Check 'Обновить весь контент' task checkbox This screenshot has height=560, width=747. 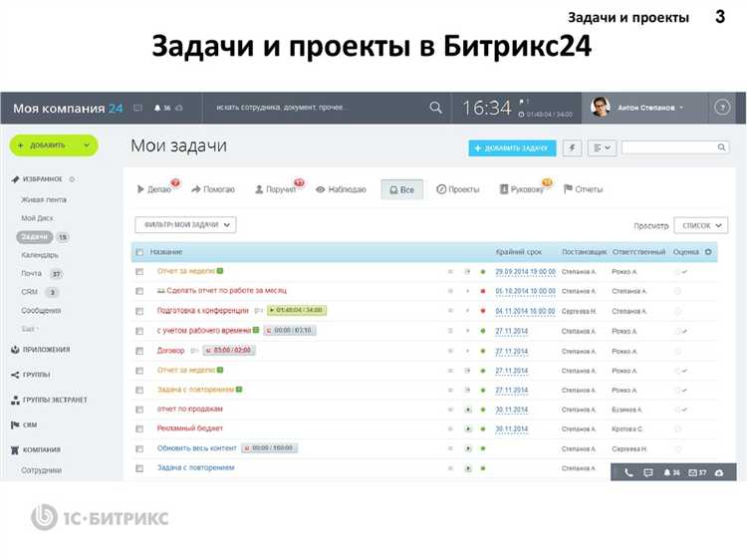(x=139, y=449)
